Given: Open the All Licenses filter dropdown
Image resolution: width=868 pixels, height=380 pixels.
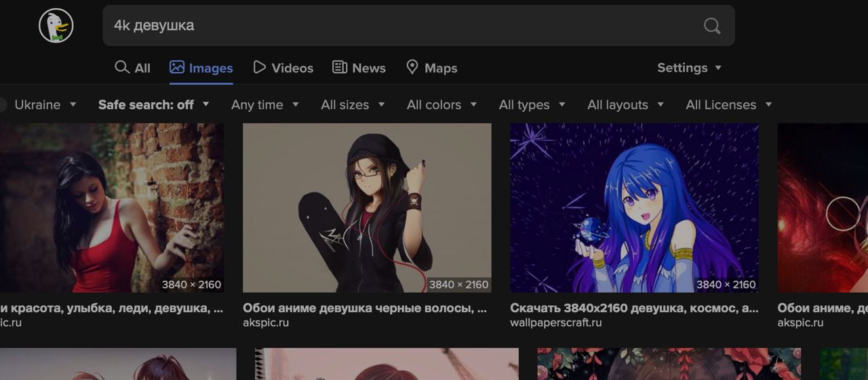Looking at the screenshot, I should 728,105.
